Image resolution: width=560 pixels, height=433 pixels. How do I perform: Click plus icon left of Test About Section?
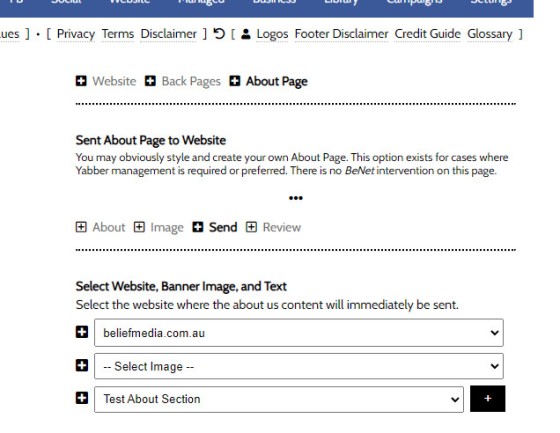82,398
